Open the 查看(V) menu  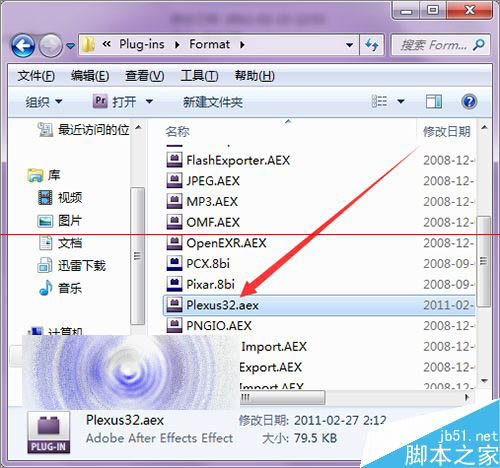144,76
